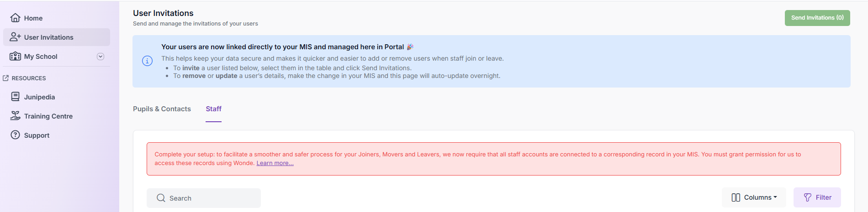Image resolution: width=868 pixels, height=212 pixels.
Task: Expand the My School chevron
Action: [x=101, y=57]
